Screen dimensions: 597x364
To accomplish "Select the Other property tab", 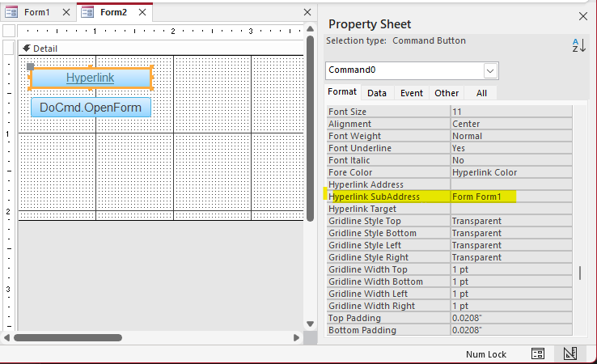I will tap(447, 93).
